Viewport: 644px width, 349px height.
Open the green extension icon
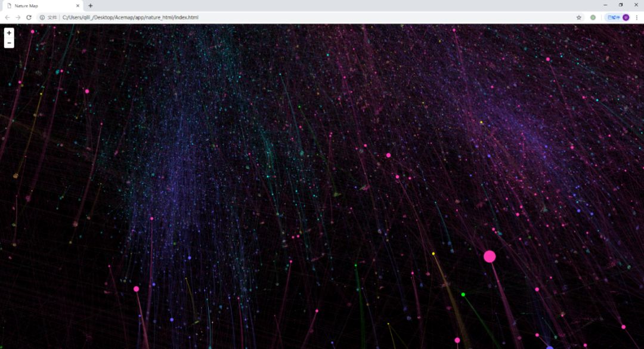(x=593, y=17)
